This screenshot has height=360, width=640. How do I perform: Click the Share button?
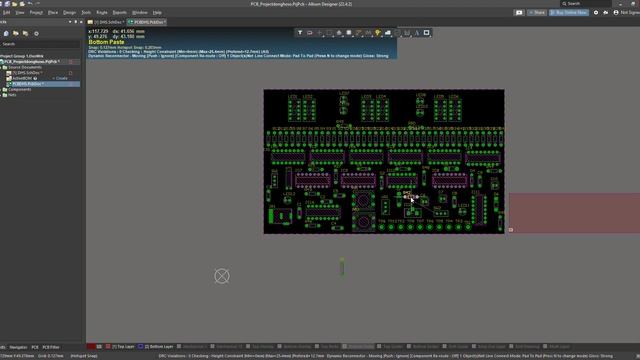coord(537,13)
